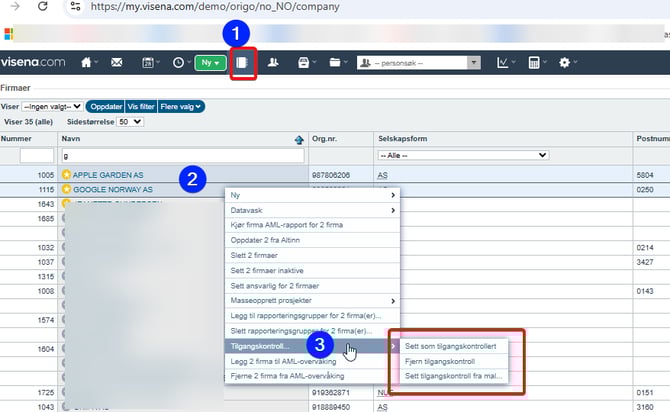670x412 pixels.
Task: Select 'Sett som tilgangskontrollert' submenu item
Action: pyautogui.click(x=449, y=346)
